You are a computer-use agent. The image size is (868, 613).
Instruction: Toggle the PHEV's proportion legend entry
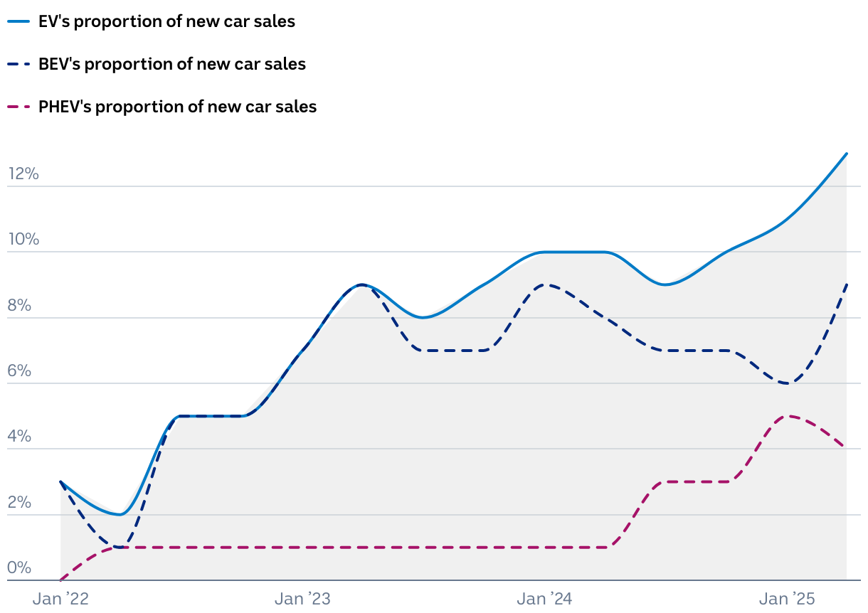[x=177, y=107]
